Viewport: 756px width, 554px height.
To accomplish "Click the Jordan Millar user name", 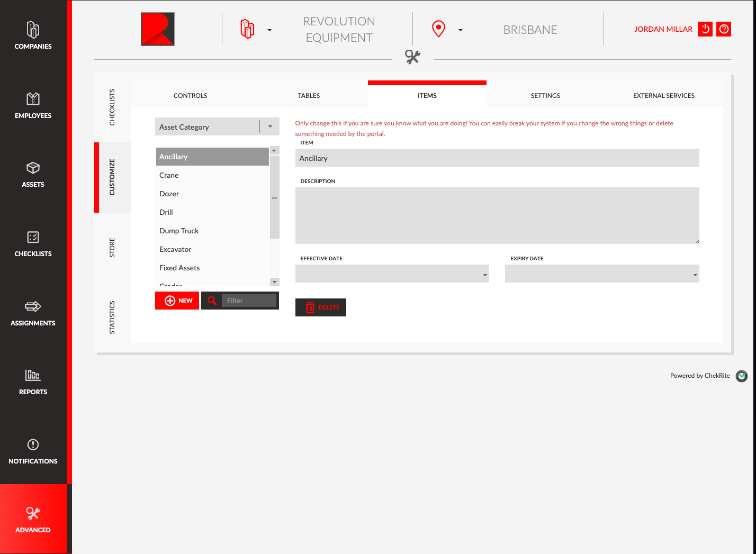I will pyautogui.click(x=663, y=29).
